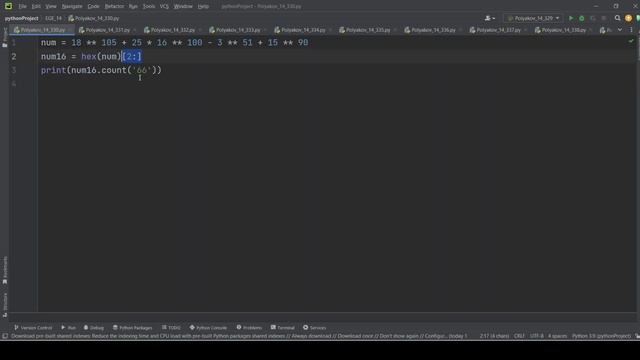Switch to the Polyakov_14_330.py editor tab
Viewport: 640px width, 360px height.
(x=42, y=30)
